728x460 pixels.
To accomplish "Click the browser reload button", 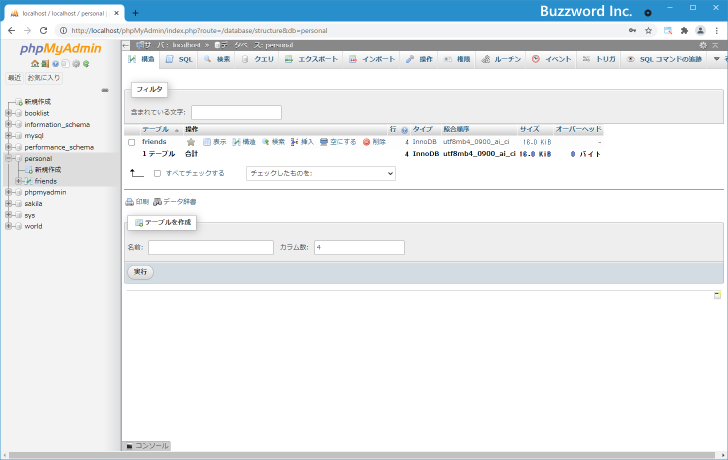I will [43, 30].
